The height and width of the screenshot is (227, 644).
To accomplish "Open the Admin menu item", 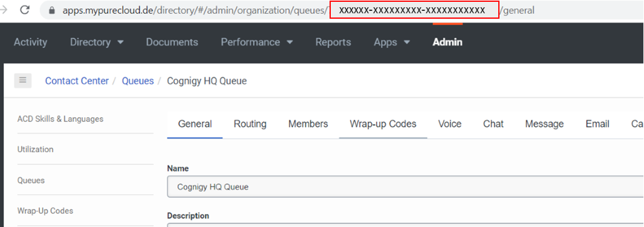I will [x=447, y=42].
